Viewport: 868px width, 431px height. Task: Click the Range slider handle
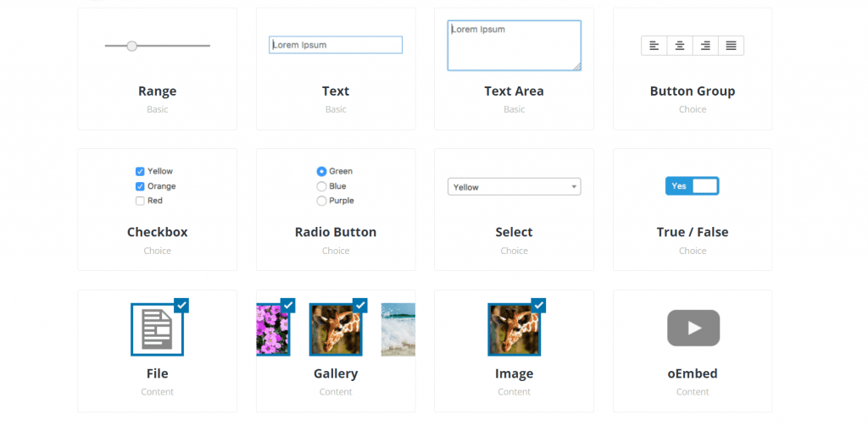click(x=131, y=46)
